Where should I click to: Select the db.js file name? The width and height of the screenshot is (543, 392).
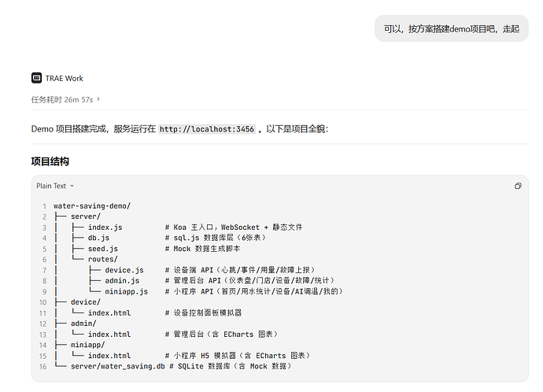point(98,238)
